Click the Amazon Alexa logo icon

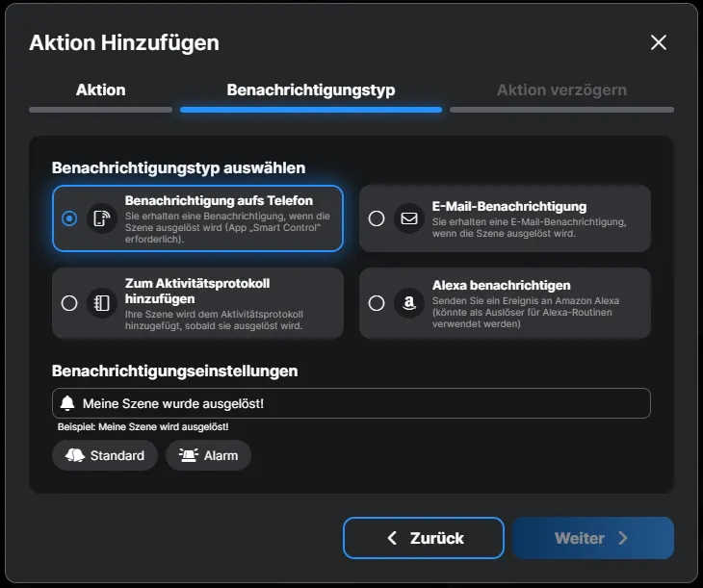(409, 303)
